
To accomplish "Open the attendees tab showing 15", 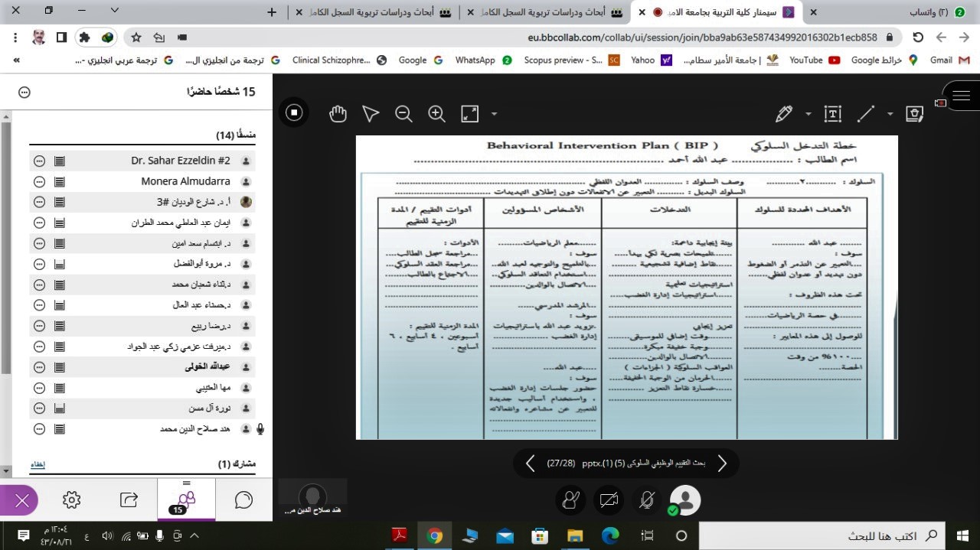I will click(x=185, y=500).
